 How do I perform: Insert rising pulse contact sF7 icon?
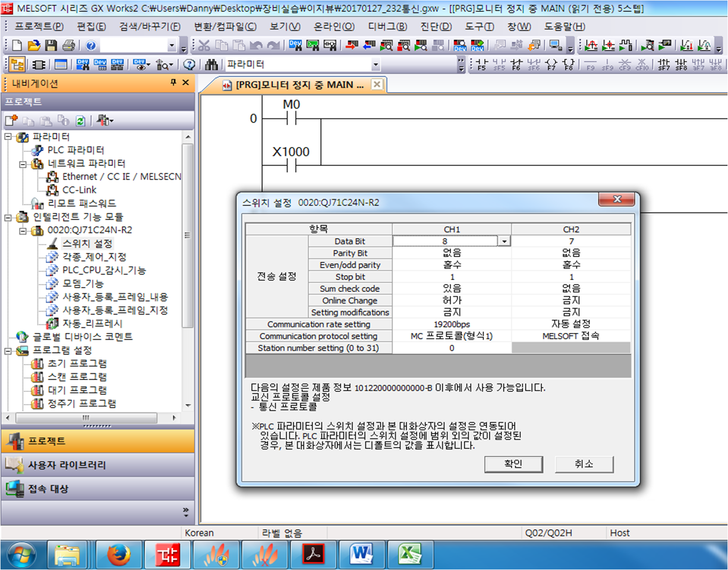pos(664,64)
